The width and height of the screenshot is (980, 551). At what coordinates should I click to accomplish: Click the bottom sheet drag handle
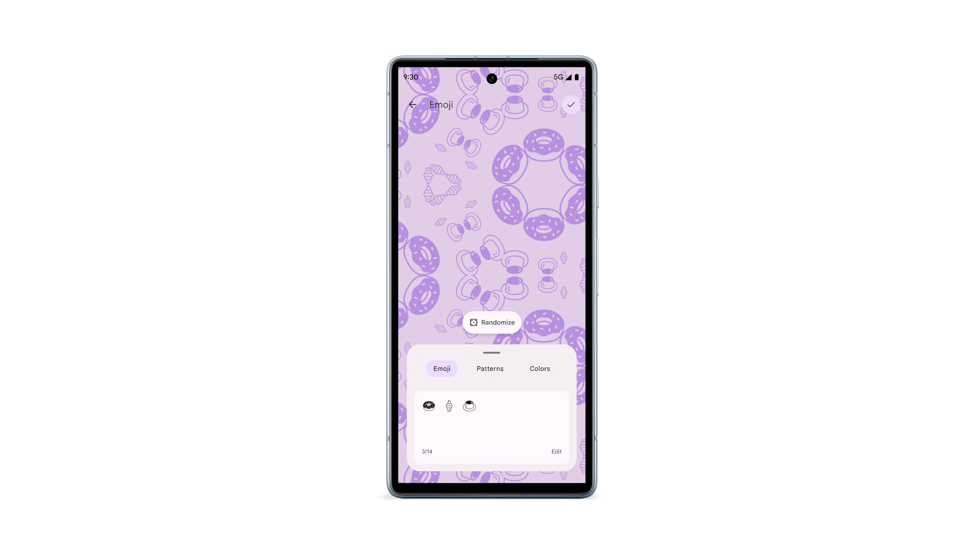(491, 353)
